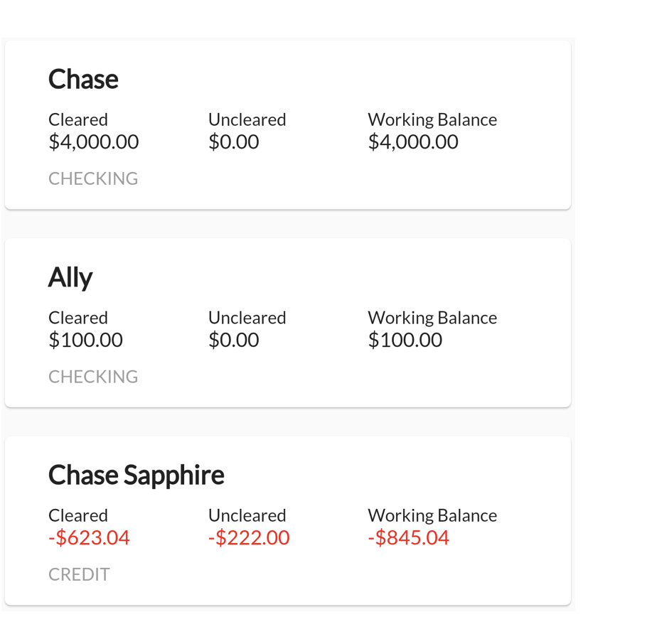Click Chase working balance amount $4,000.00

tap(412, 142)
